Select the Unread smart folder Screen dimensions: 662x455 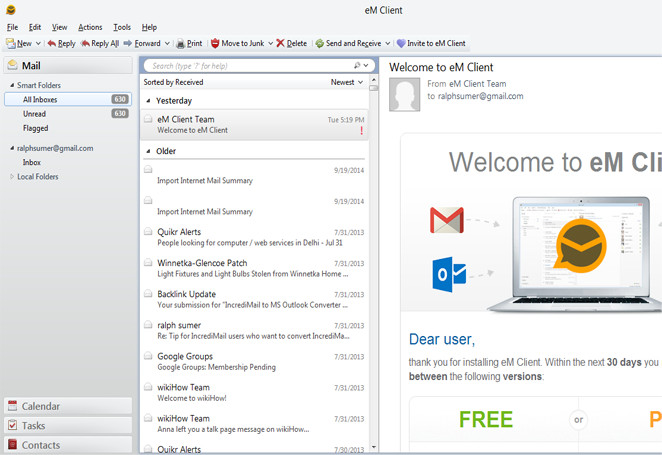point(34,114)
